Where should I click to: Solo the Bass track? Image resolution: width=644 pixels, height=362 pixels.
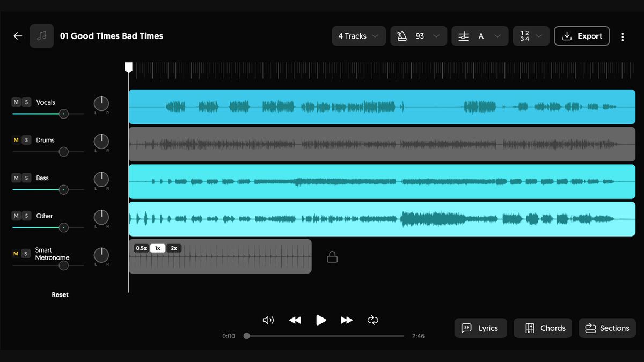[25, 178]
